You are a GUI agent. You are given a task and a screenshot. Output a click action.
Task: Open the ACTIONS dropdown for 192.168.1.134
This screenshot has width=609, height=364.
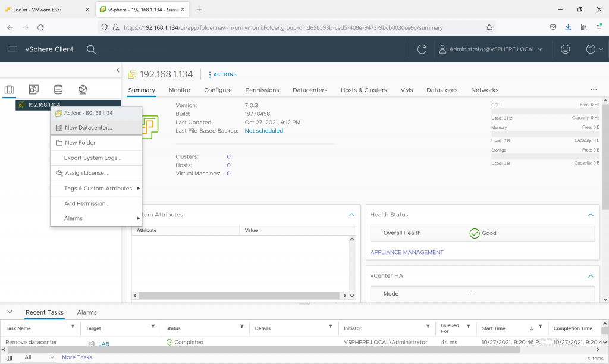222,74
